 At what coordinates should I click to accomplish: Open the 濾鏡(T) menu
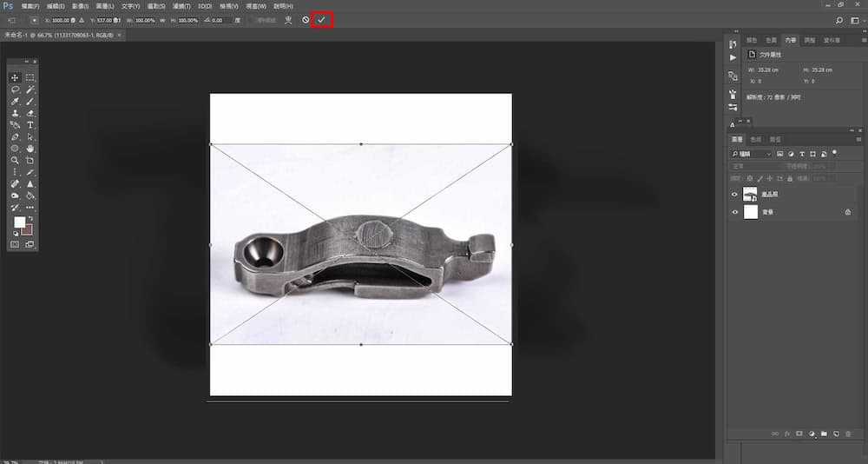[x=181, y=6]
